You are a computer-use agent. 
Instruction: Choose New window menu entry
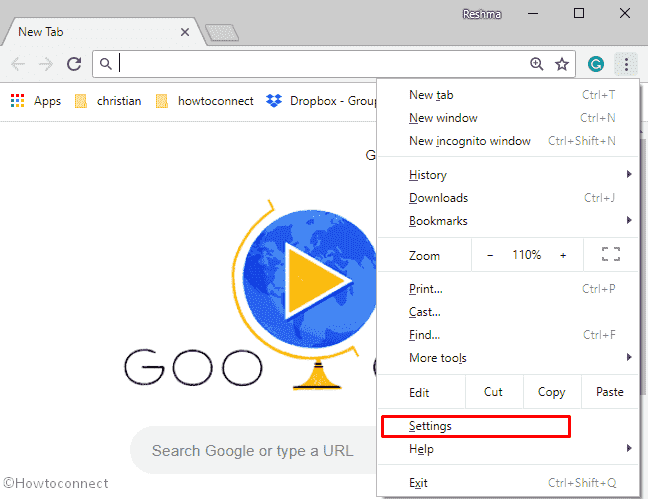[508, 118]
